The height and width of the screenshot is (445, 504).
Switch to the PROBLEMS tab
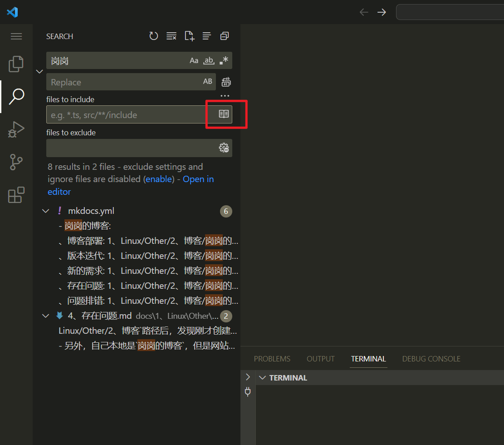click(x=272, y=359)
